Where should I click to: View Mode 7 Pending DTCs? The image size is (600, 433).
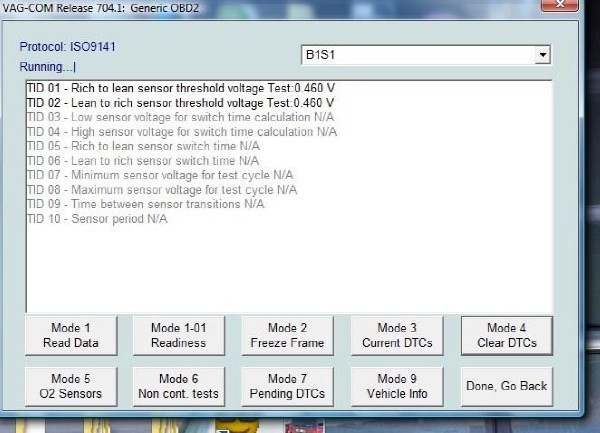point(287,386)
